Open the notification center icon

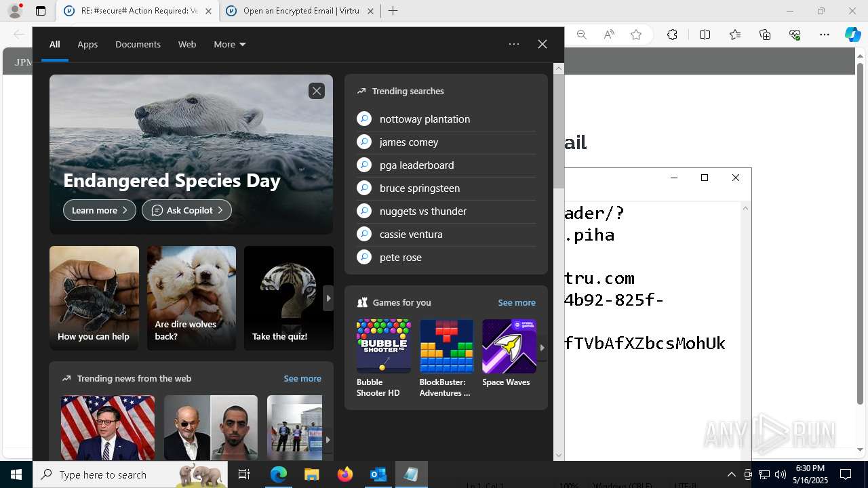(x=846, y=474)
